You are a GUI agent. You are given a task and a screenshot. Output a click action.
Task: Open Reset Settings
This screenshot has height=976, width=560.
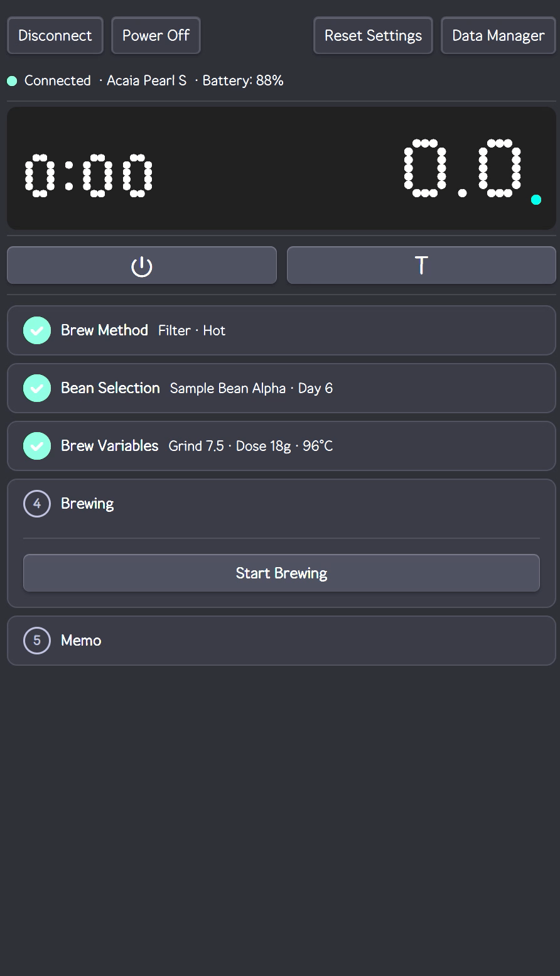[373, 36]
